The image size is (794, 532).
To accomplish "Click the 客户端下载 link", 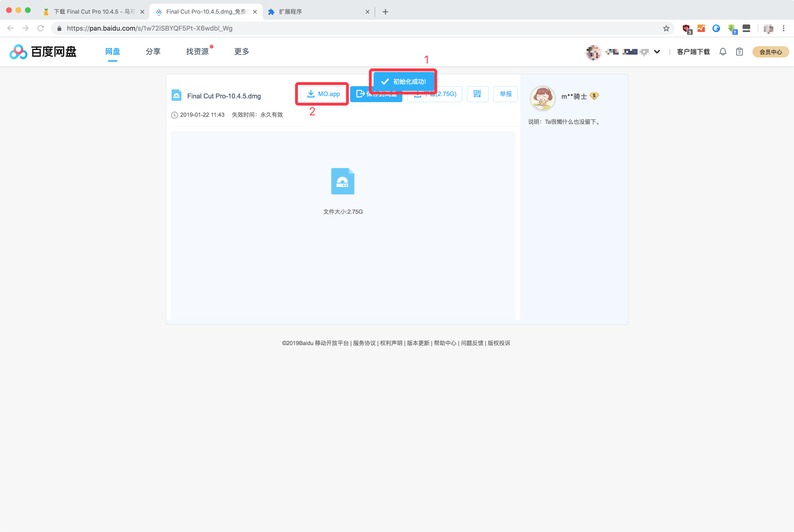I will pos(693,52).
